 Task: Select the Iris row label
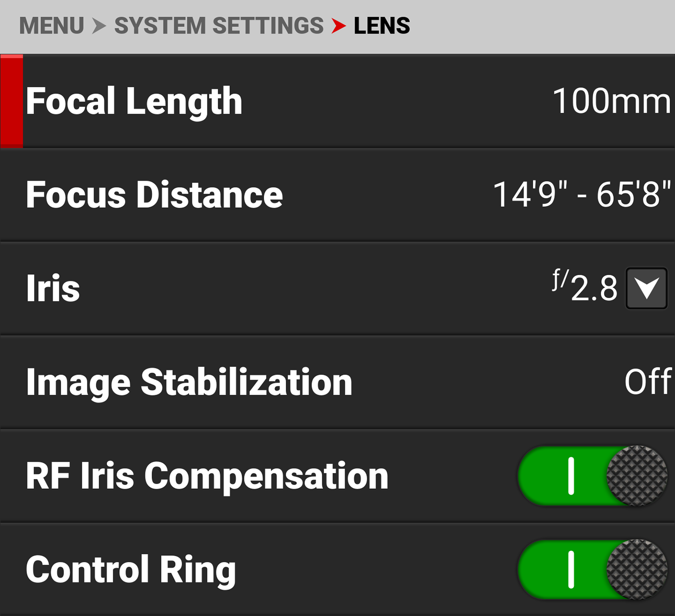(53, 288)
